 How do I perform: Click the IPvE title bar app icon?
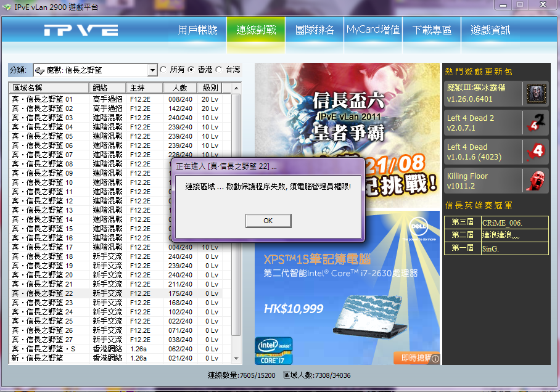tap(6, 7)
